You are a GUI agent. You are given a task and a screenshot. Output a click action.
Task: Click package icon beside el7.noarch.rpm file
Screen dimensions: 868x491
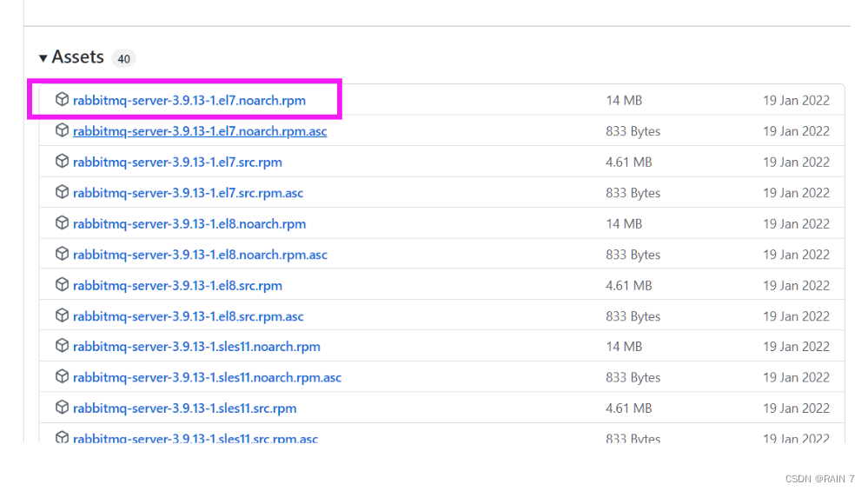pos(62,100)
